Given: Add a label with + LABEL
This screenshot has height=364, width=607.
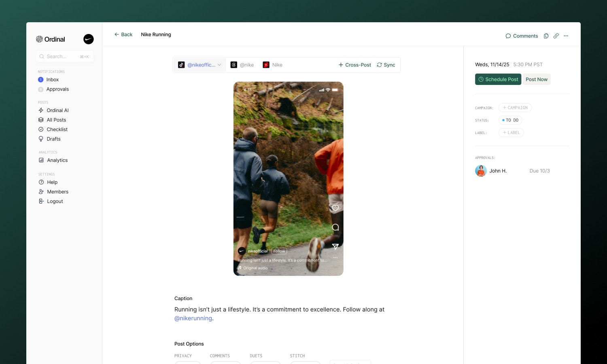Looking at the screenshot, I should [511, 133].
